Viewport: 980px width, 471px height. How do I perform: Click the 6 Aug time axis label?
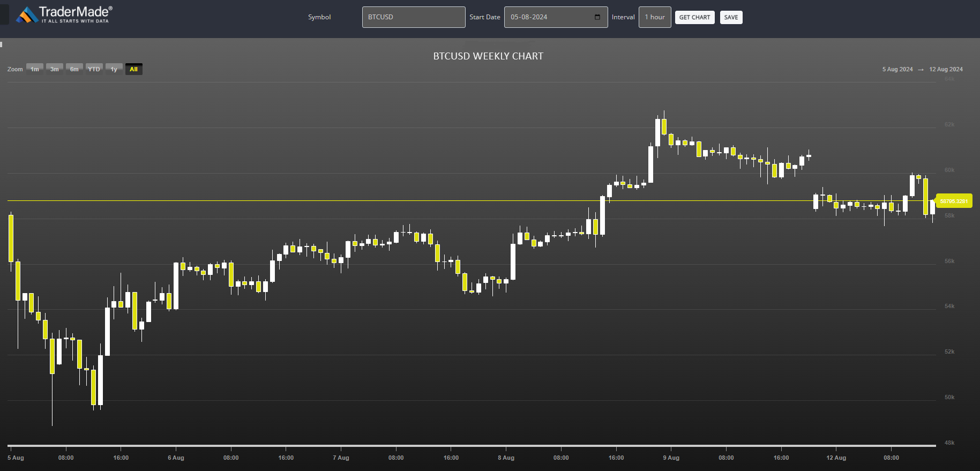coord(176,458)
